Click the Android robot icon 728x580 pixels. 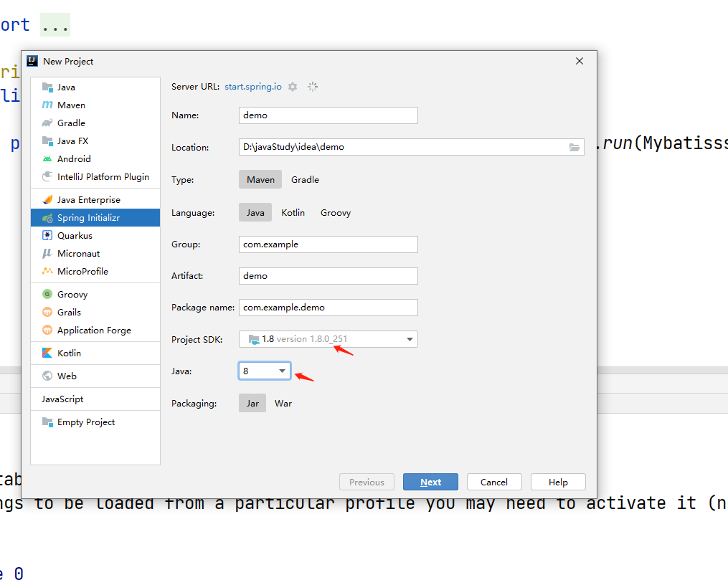pos(47,158)
